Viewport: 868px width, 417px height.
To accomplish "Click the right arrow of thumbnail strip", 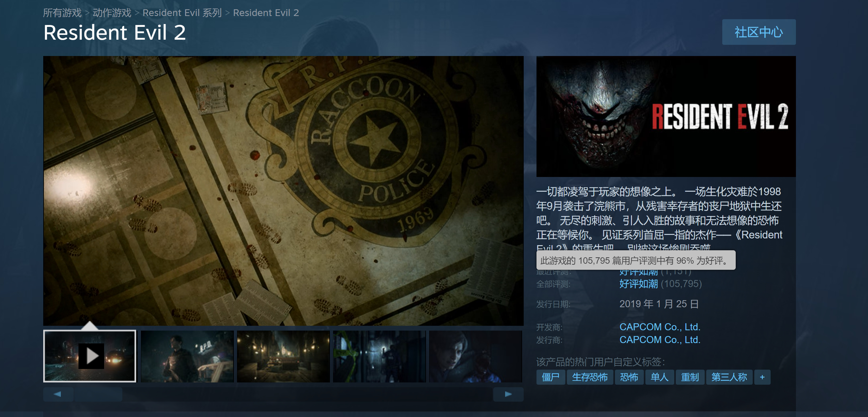I will (508, 394).
